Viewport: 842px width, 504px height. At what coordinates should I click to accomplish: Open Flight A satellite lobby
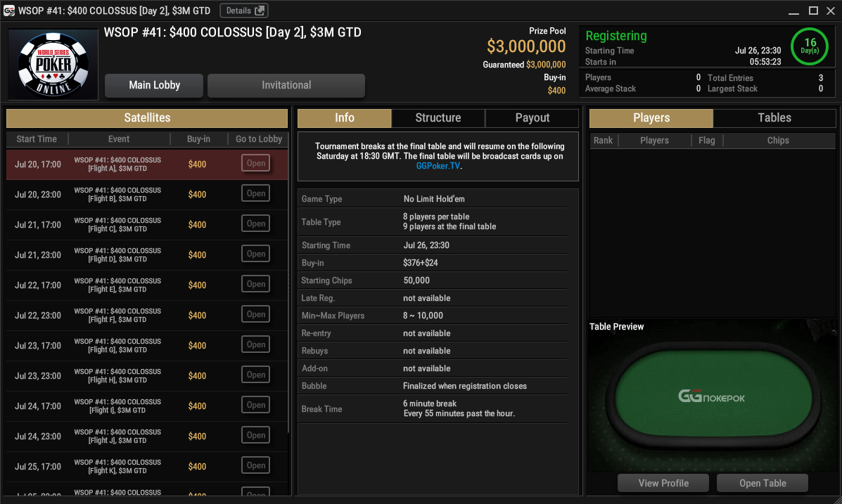pos(255,163)
